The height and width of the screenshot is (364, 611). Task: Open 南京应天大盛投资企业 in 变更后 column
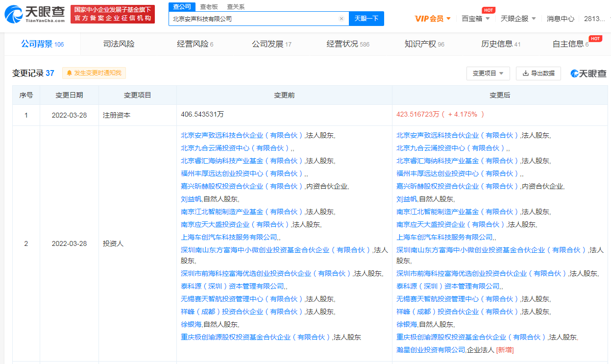[451, 224]
